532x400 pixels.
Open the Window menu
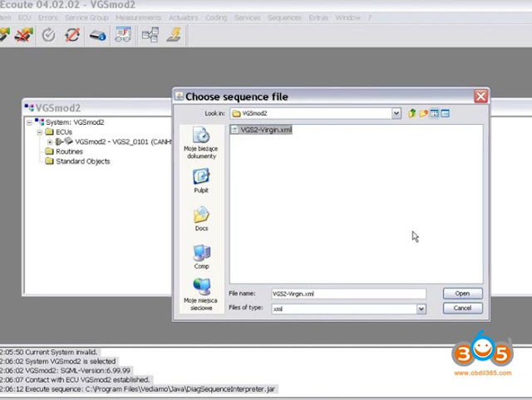347,17
